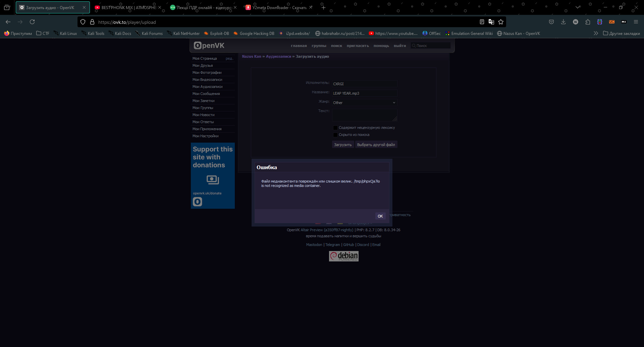
Task: Click Выбрать другой файл button
Action: [376, 145]
